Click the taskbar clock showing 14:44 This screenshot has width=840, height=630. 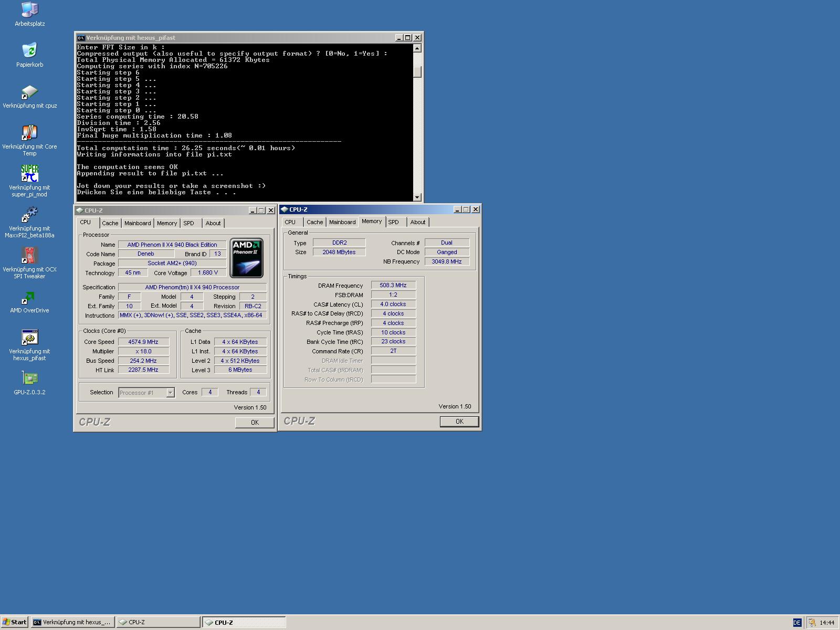click(827, 623)
